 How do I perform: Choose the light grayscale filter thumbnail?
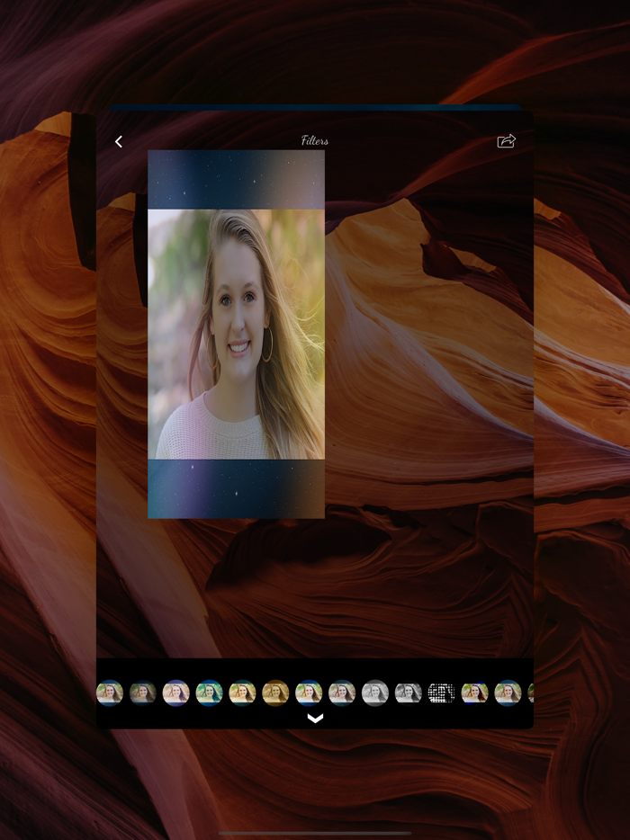[375, 693]
